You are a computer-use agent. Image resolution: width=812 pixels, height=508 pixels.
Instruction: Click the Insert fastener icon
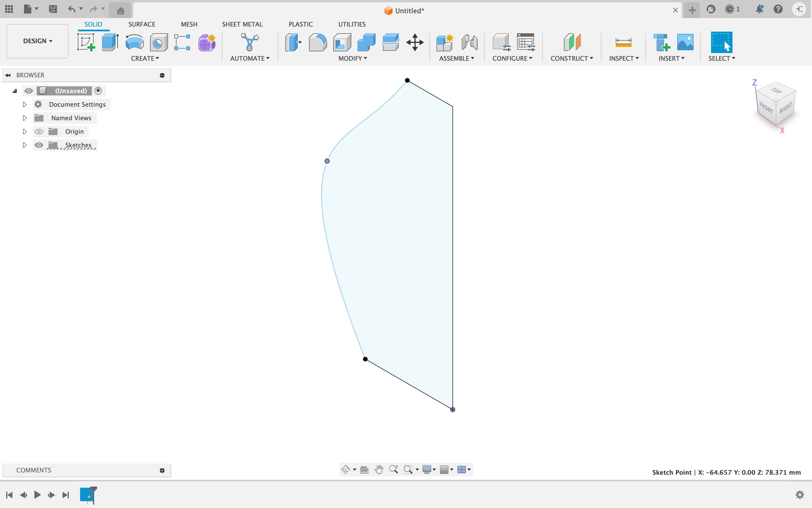tap(661, 42)
